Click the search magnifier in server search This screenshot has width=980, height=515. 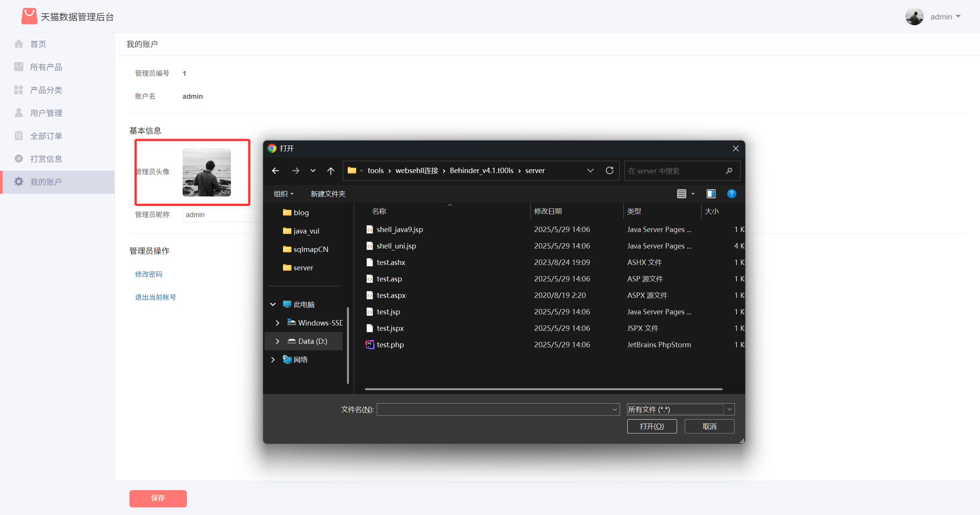point(729,171)
